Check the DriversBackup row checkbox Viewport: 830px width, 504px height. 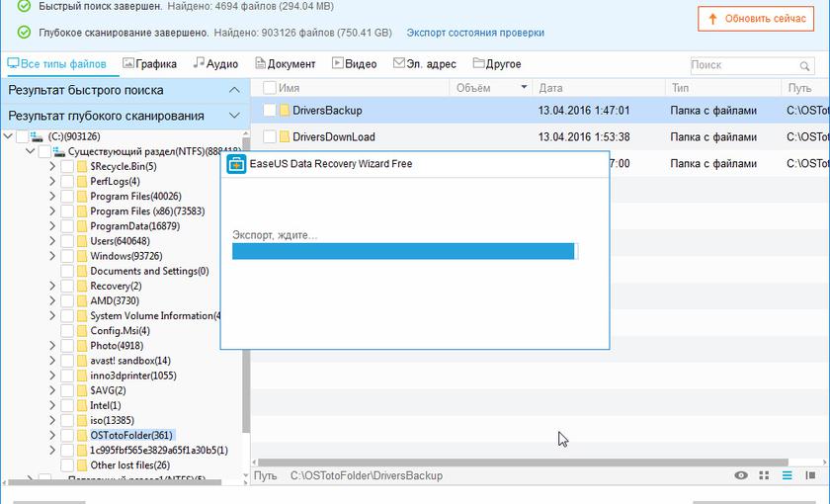[270, 110]
